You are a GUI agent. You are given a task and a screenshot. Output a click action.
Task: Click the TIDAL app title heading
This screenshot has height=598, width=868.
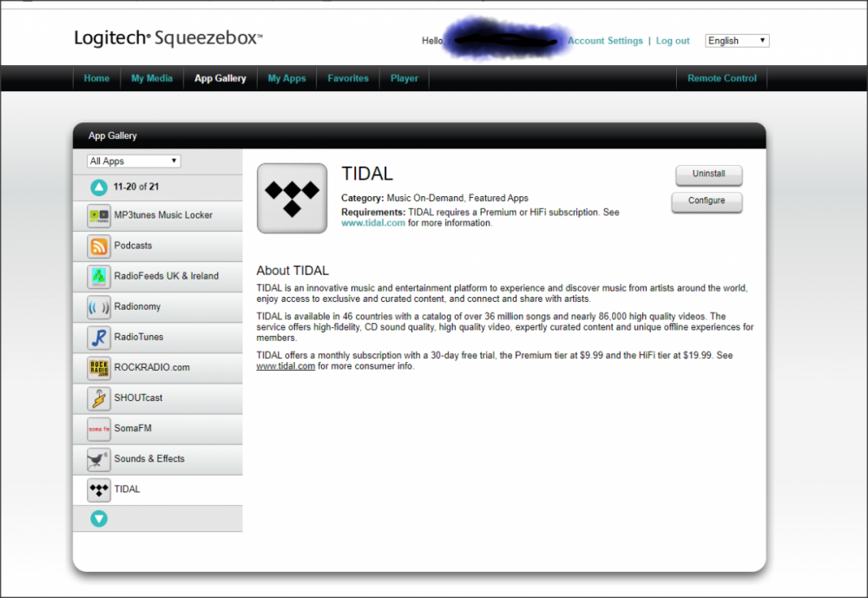[x=367, y=174]
